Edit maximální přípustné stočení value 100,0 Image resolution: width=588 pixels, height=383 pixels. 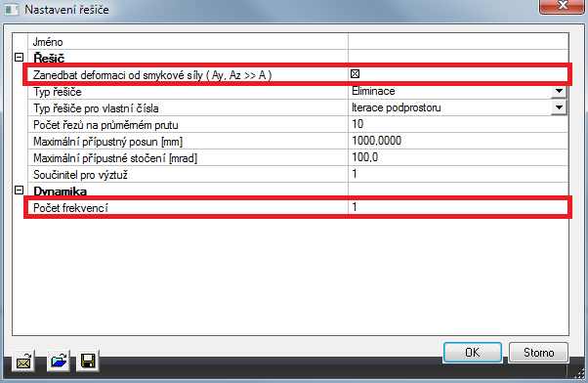pyautogui.click(x=458, y=157)
